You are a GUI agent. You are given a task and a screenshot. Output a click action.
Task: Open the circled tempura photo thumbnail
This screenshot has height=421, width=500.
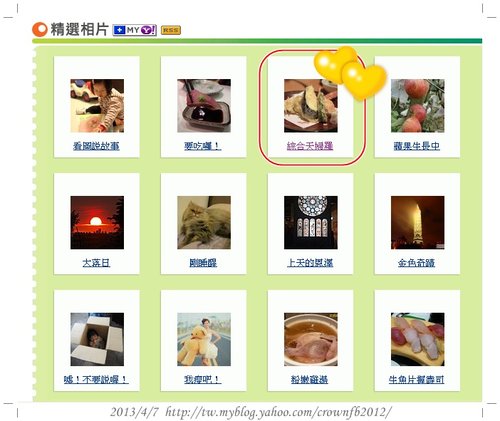[x=311, y=106]
